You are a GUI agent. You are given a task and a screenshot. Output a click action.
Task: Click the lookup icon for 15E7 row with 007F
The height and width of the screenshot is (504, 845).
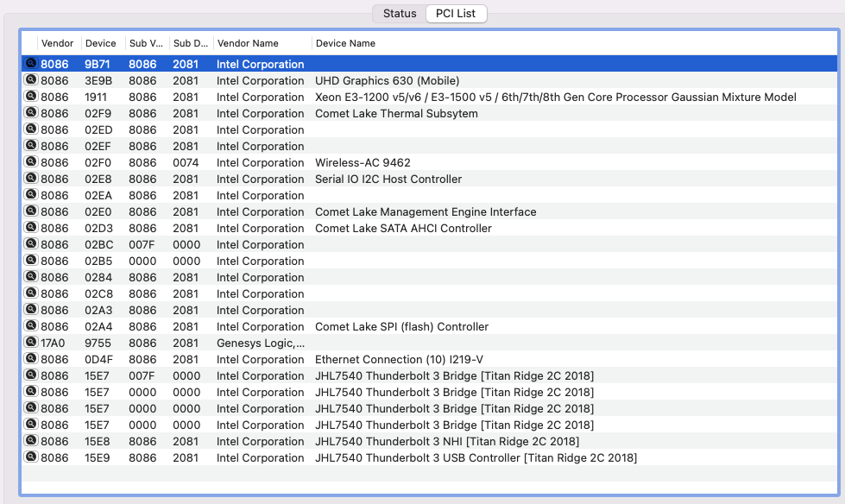pos(31,375)
